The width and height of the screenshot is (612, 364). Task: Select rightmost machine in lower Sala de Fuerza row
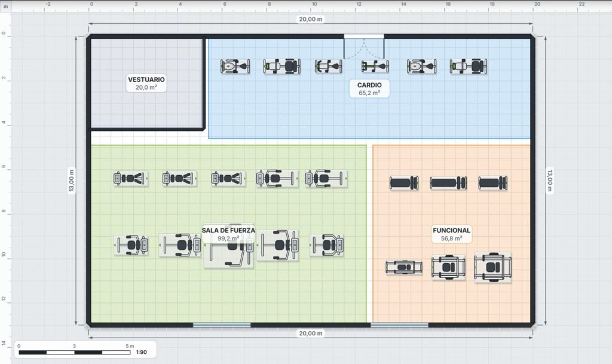pos(326,246)
